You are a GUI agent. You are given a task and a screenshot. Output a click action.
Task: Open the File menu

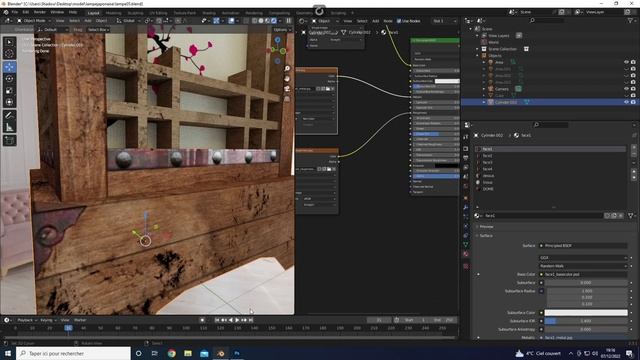point(15,12)
